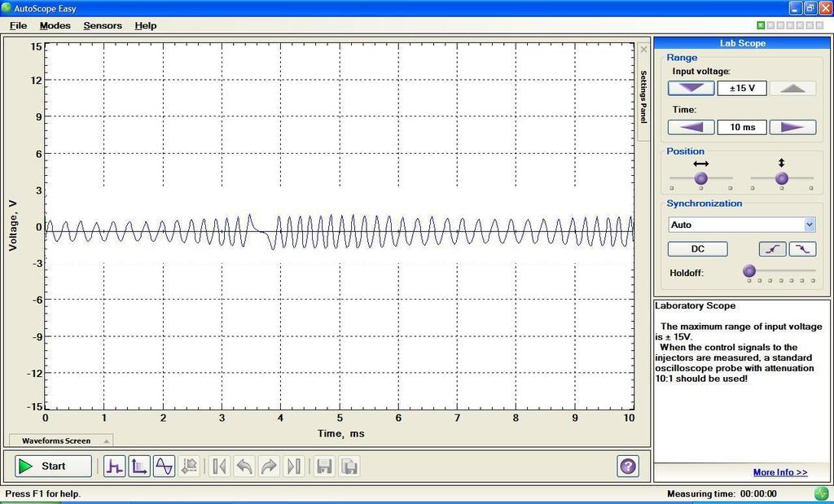
Task: Minimize the AutoScope Easy window
Action: pos(796,8)
